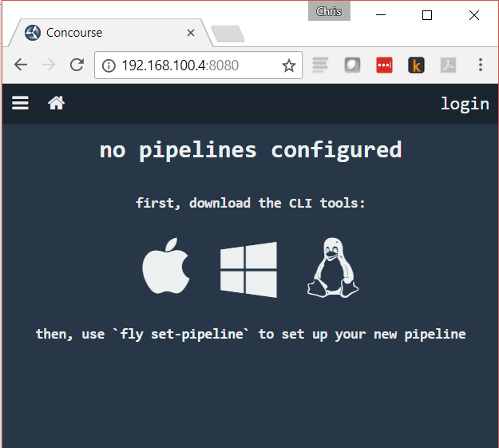Reload the current page

tap(77, 65)
